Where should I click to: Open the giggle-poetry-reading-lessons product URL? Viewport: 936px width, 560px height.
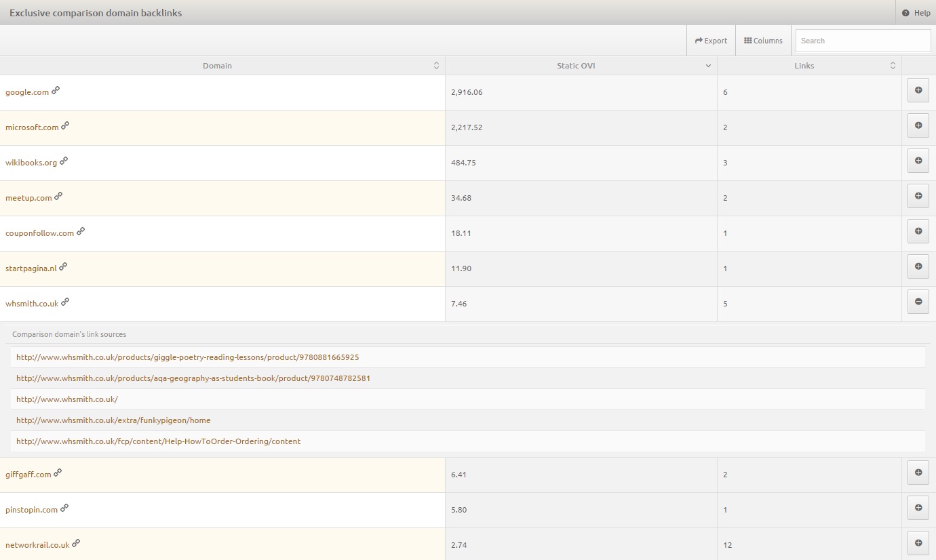pos(188,357)
